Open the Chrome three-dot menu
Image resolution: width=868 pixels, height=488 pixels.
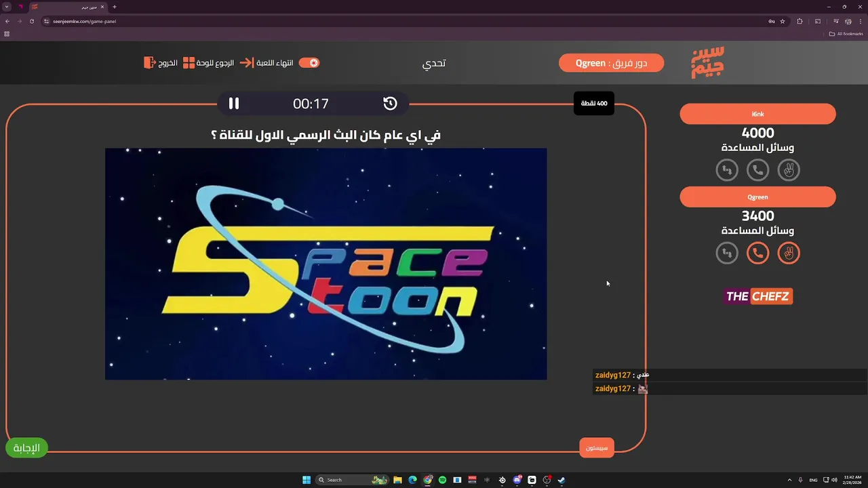(x=860, y=21)
